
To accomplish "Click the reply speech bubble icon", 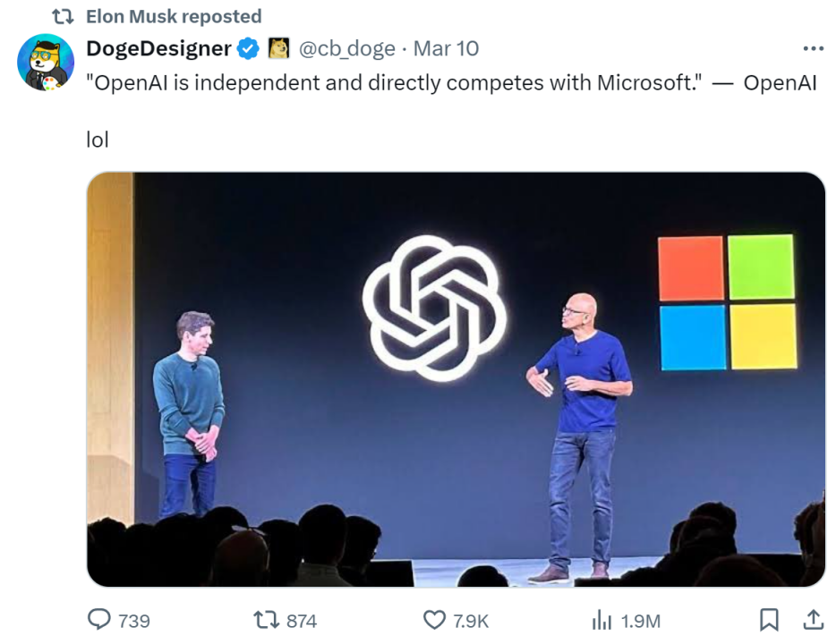I will (98, 619).
